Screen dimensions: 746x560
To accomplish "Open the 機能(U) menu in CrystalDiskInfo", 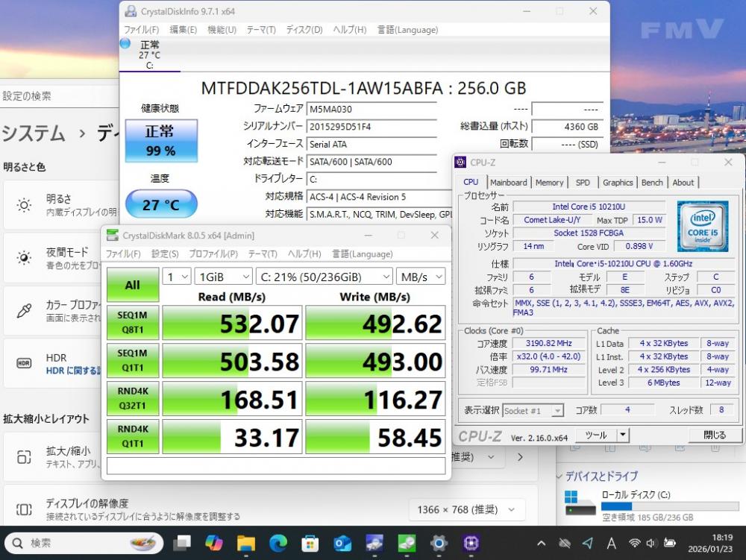I will click(222, 30).
